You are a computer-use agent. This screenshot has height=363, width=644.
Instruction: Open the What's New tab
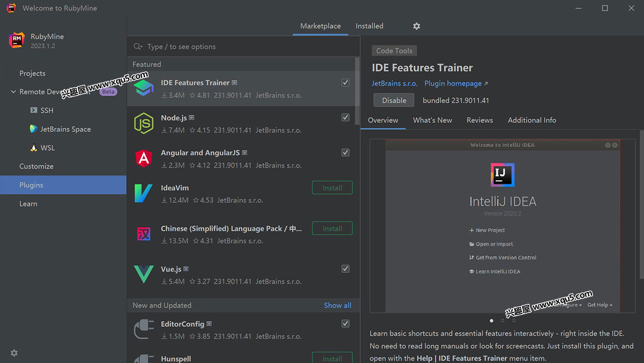[x=433, y=120]
